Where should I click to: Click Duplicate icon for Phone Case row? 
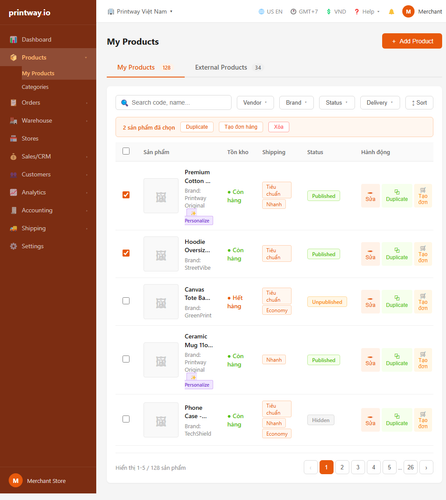397,420
